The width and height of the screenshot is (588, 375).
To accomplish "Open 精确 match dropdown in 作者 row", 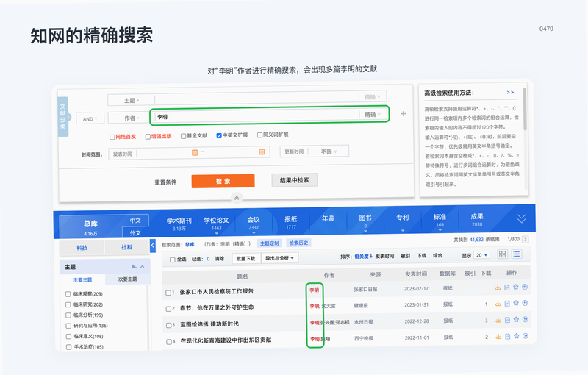I will pos(373,115).
